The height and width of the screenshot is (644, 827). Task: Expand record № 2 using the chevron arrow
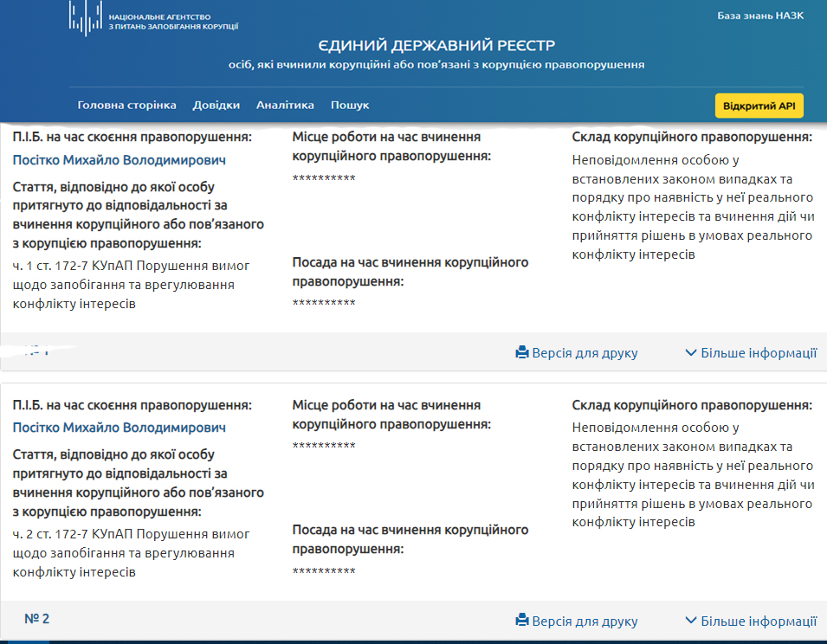(x=690, y=621)
